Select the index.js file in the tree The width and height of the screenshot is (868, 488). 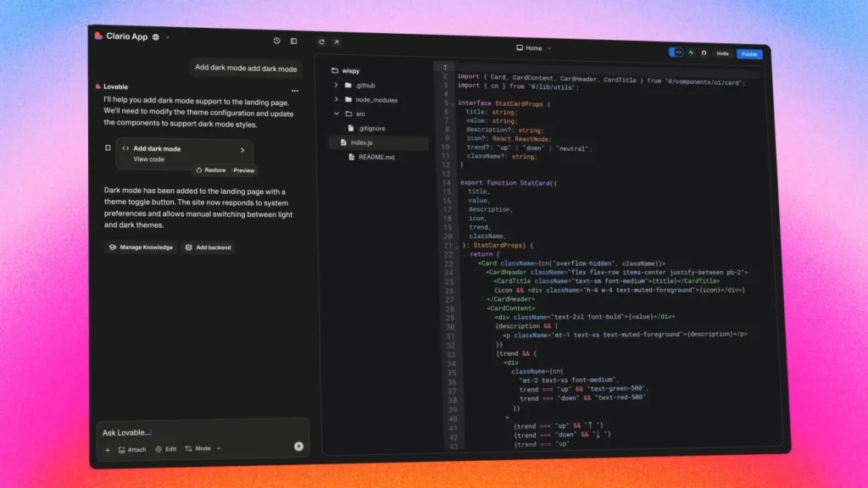359,142
